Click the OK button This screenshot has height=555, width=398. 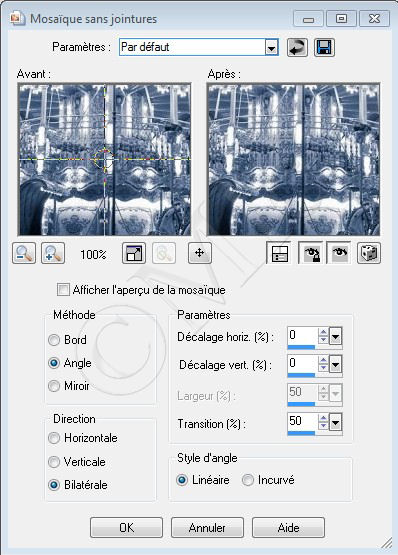[x=126, y=527]
